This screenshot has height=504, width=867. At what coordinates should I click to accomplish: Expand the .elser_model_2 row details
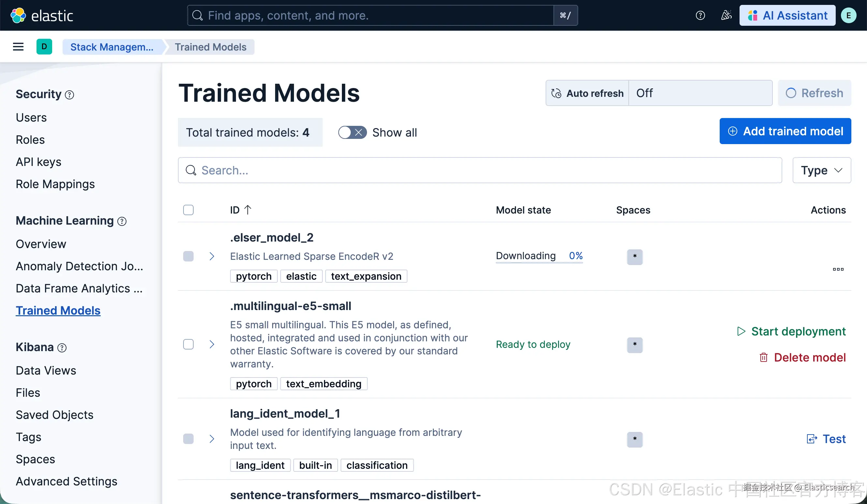pyautogui.click(x=212, y=256)
